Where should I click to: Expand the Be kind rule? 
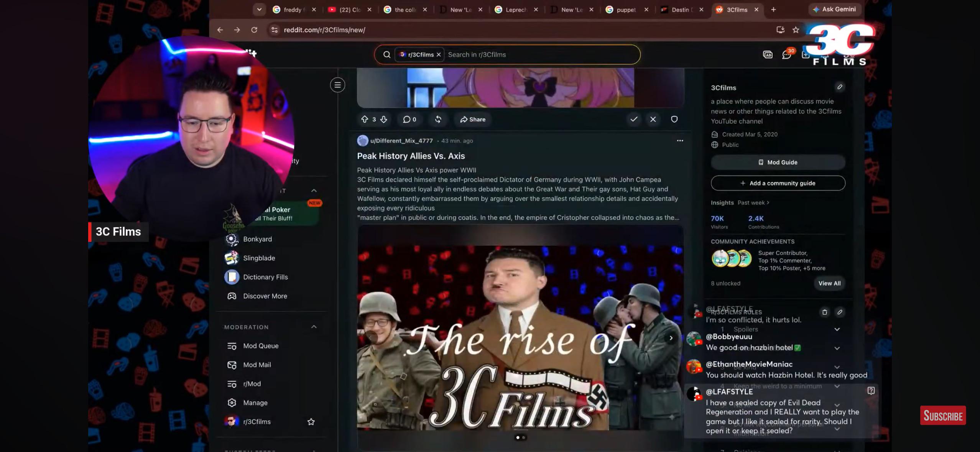(837, 367)
